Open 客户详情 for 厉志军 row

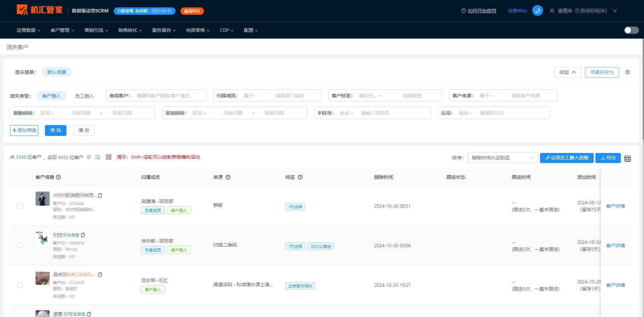coord(615,285)
